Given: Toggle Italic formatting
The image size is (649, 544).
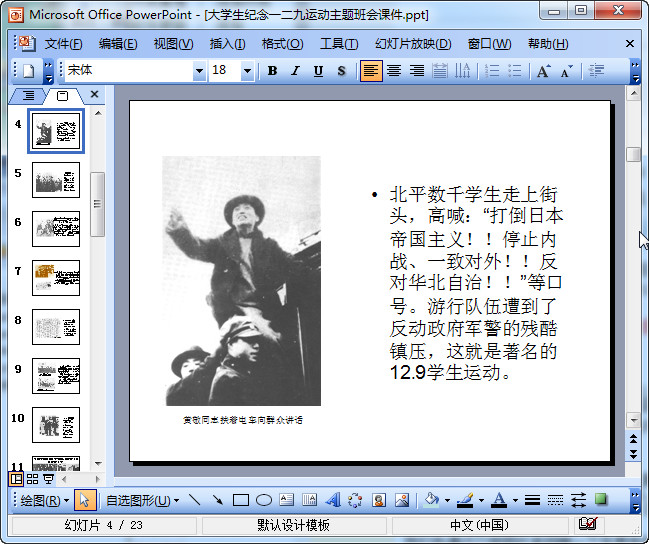Looking at the screenshot, I should pos(295,71).
